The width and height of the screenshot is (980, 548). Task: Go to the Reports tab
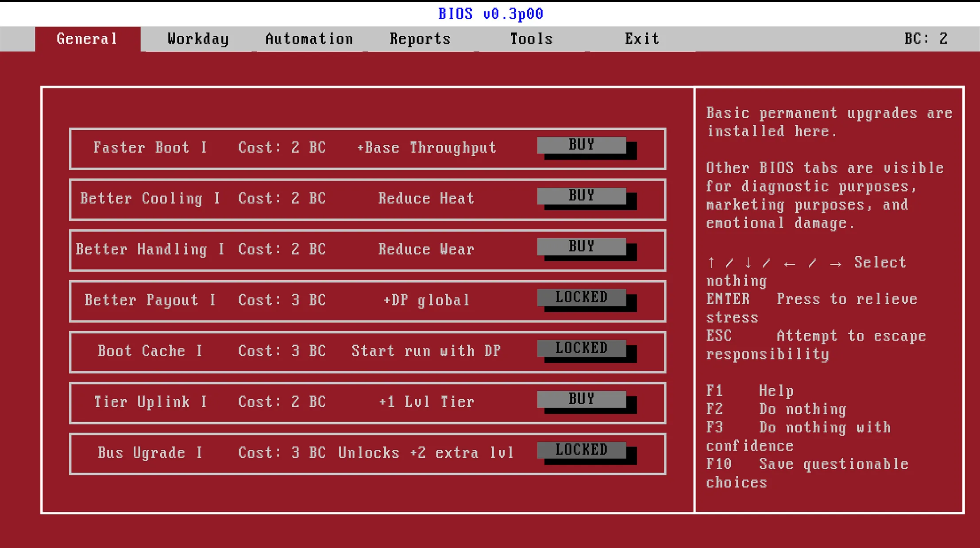tap(421, 39)
